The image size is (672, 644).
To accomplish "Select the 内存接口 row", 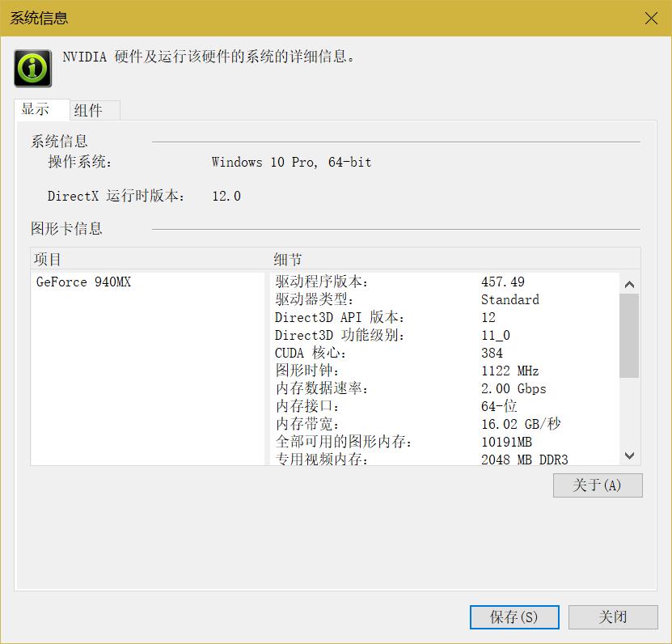I will 445,406.
